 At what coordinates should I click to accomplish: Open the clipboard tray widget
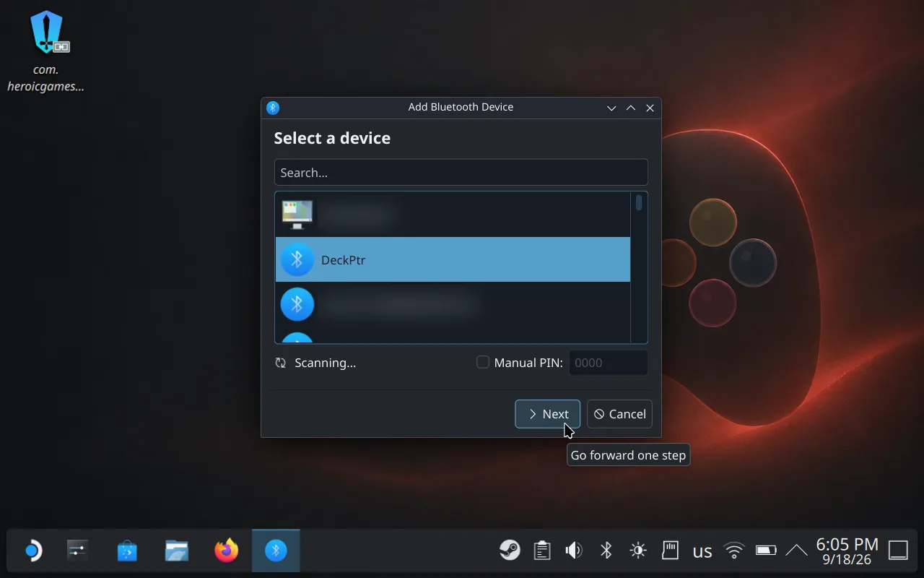[x=542, y=551]
